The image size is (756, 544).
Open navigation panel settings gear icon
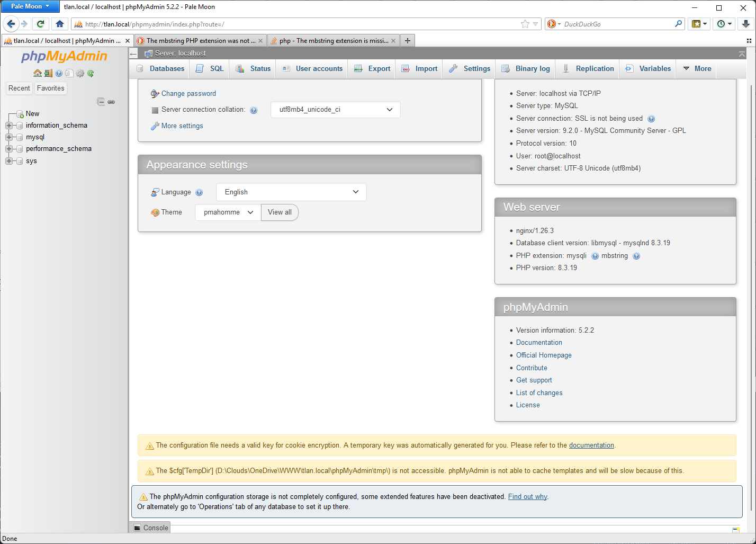coord(80,74)
